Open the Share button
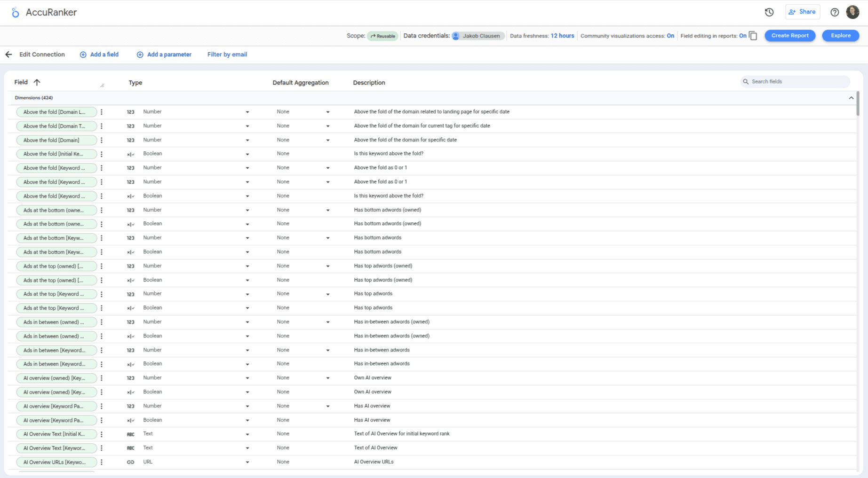This screenshot has width=868, height=478. coord(803,12)
